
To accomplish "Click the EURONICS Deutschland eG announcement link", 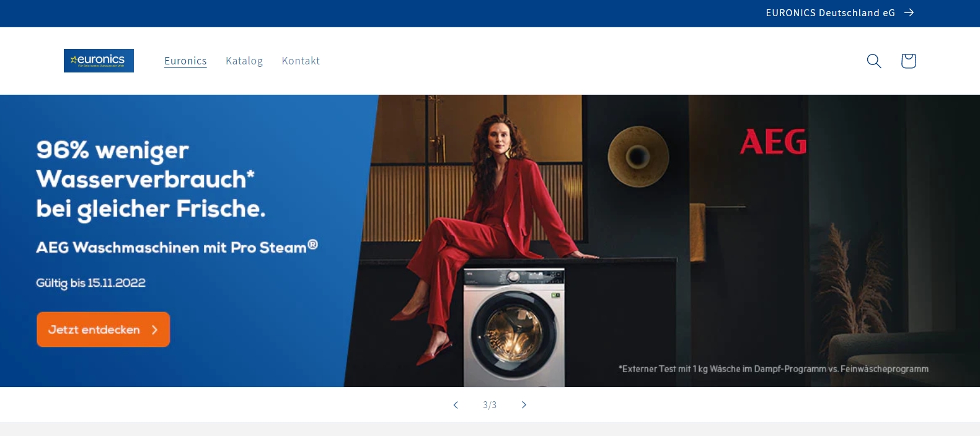I will tap(840, 13).
